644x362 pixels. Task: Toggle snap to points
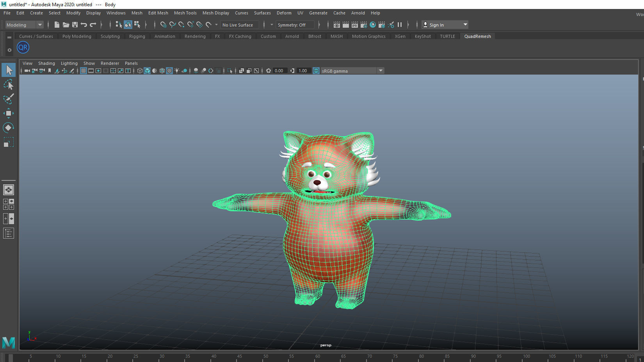tap(181, 25)
